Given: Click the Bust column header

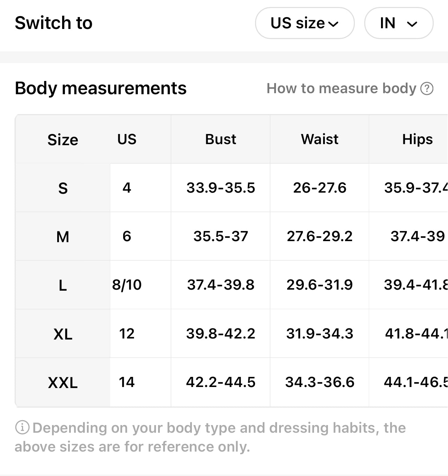Looking at the screenshot, I should tap(221, 139).
